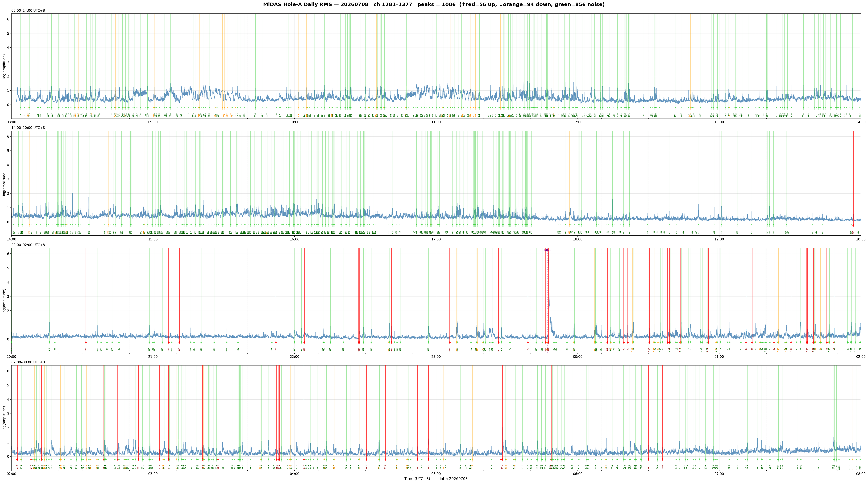Screen dimensions: 868x483
Task: Click the panel title 14:00–20:00 UTC+8
Action: pyautogui.click(x=28, y=128)
